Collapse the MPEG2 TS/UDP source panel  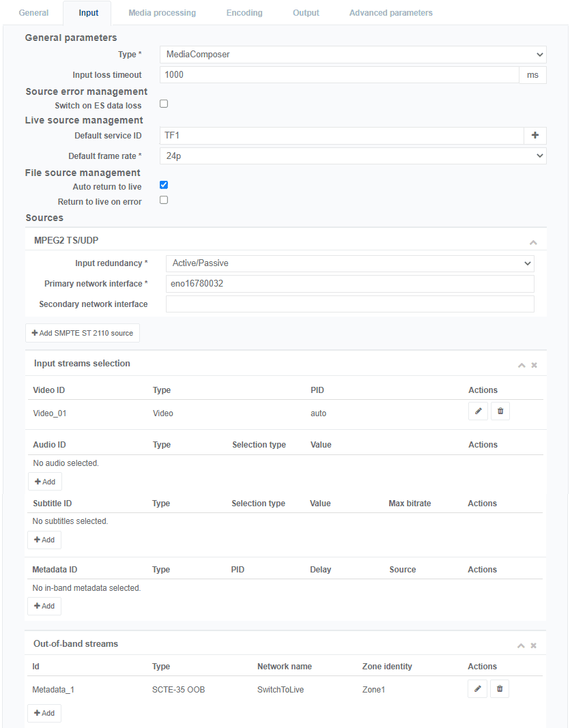coord(533,241)
